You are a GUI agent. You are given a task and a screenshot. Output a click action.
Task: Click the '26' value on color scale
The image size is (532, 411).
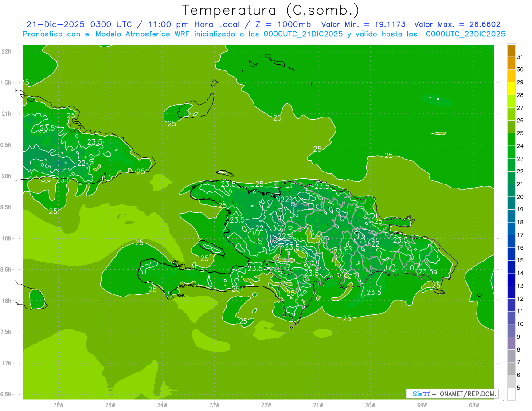pyautogui.click(x=520, y=120)
